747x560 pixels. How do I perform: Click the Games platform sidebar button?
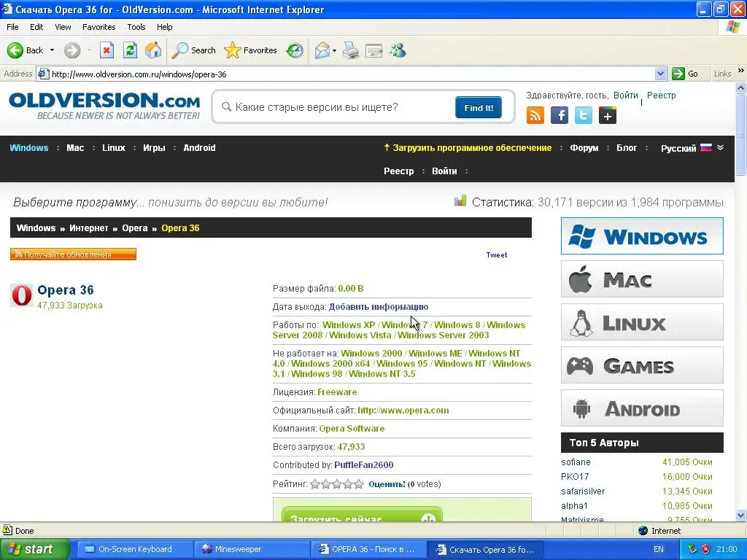[642, 365]
